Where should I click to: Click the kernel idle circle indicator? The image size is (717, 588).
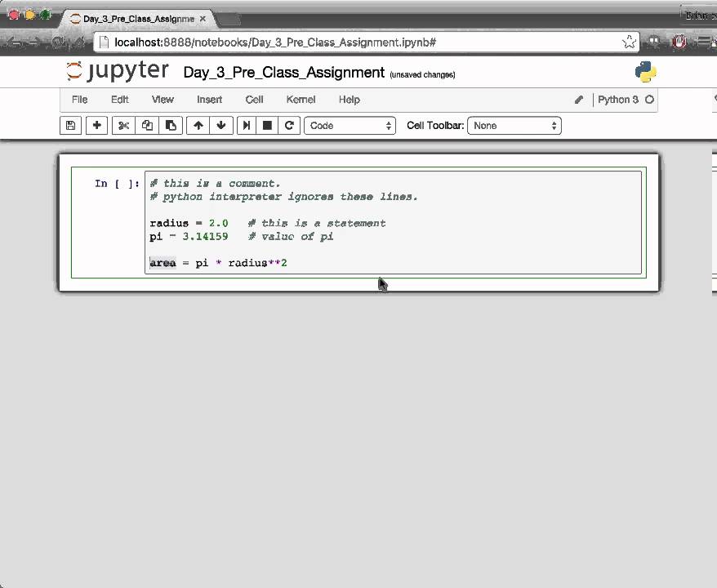[649, 100]
